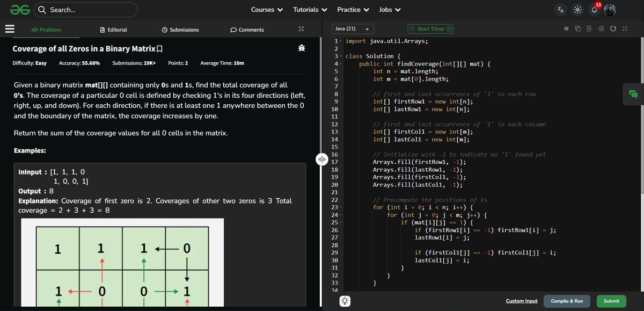The image size is (644, 311).
Task: Click the search magnifier icon
Action: [x=42, y=10]
